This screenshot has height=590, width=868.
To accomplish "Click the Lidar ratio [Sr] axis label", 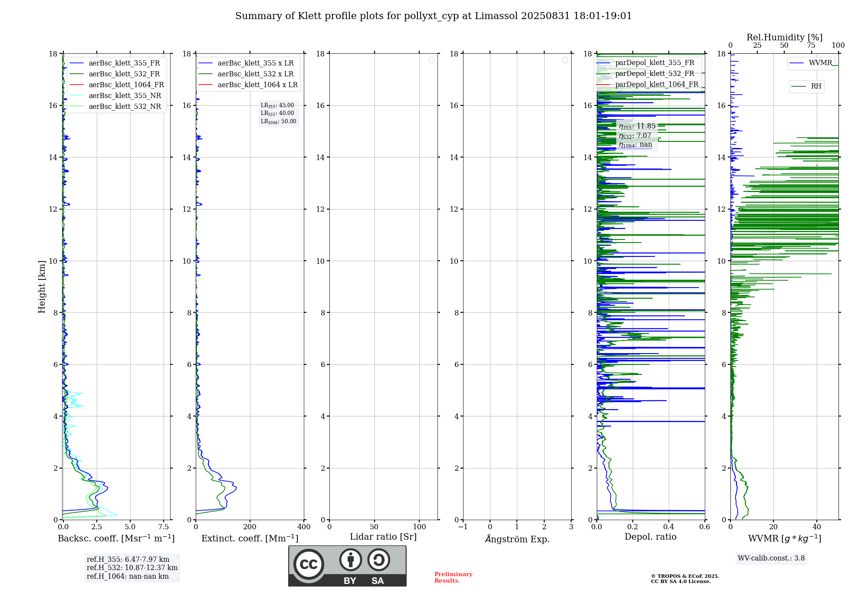I will click(383, 537).
